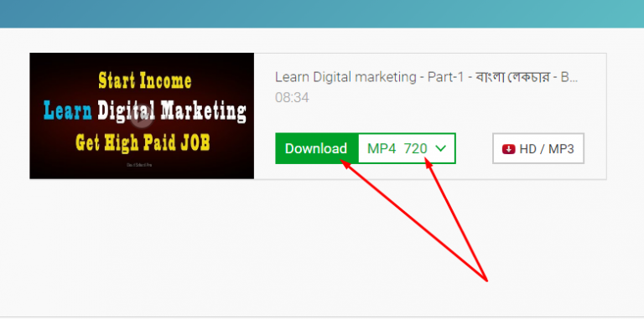This screenshot has height=319, width=644.
Task: Click Get High Paid JOB text on thumbnail
Action: (143, 142)
